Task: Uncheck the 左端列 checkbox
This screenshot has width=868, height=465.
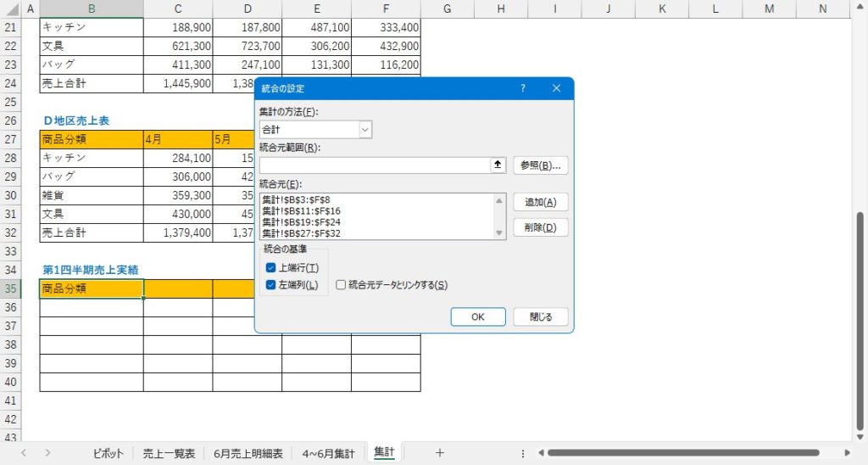Action: click(x=271, y=285)
